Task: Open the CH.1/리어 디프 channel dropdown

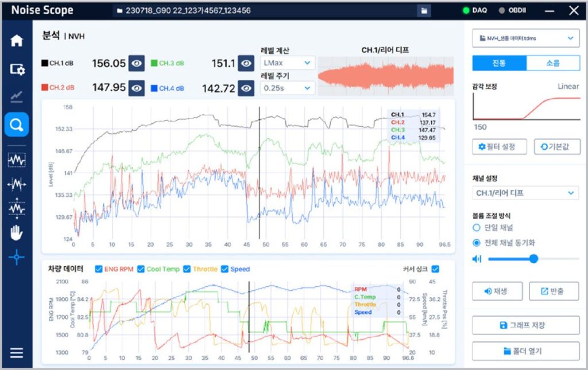Action: point(525,193)
